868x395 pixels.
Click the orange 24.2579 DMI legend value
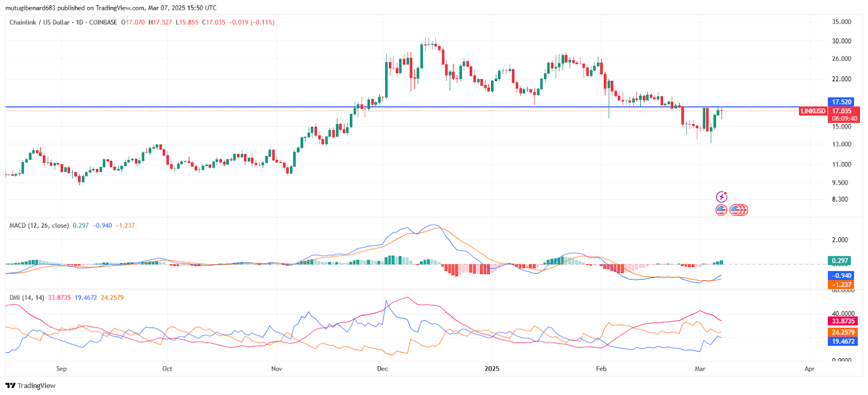[x=112, y=297]
